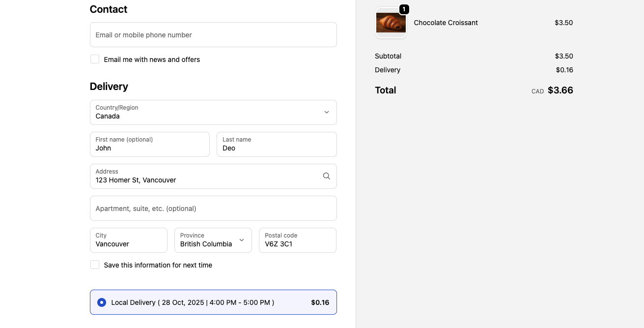Viewport: 644px width, 328px height.
Task: Click the Total amount of $3.66
Action: pos(560,90)
